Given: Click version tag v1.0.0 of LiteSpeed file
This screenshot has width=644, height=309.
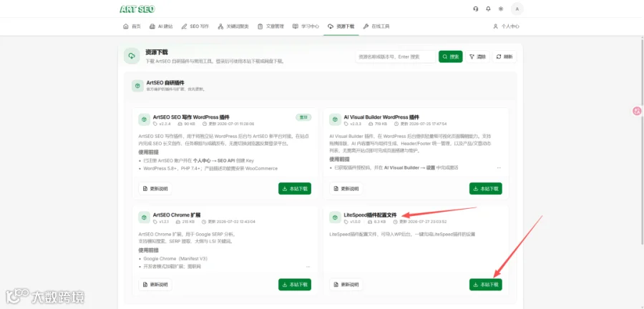Looking at the screenshot, I should click(x=352, y=222).
